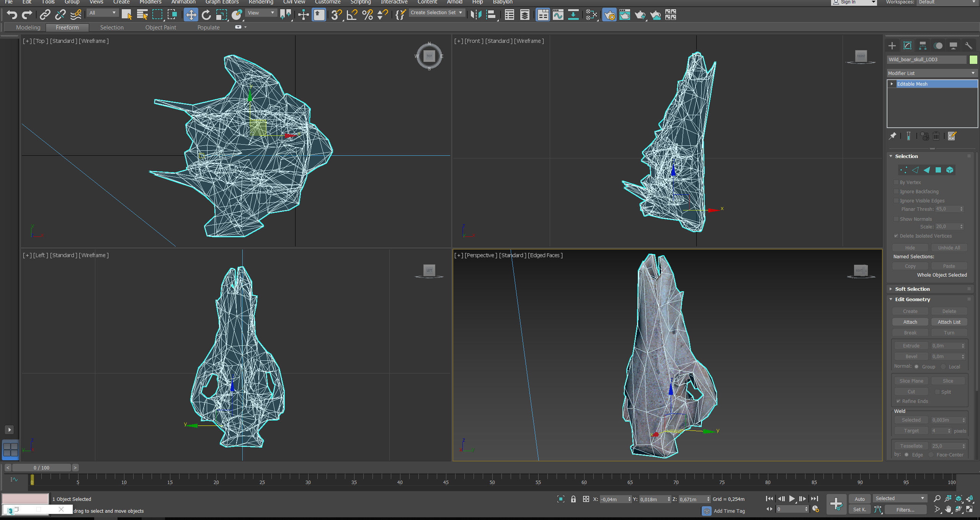Viewport: 980px width, 520px height.
Task: Activate the Select and Move tool
Action: coord(191,15)
